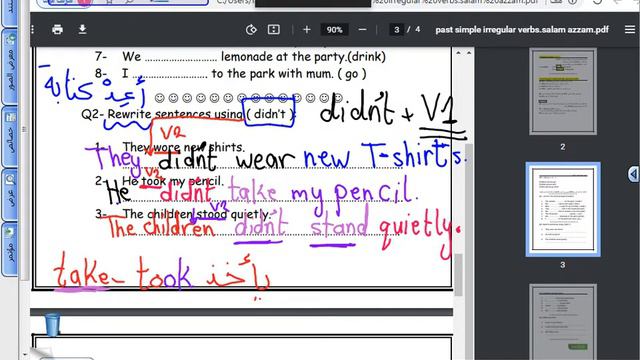Open the three-dot more actions menu

tap(33, 29)
